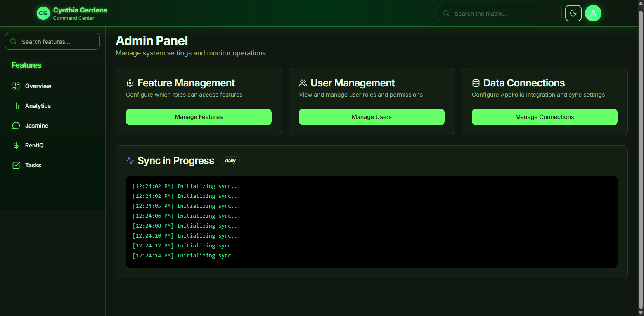
Task: Click the page vertical scrollbar
Action: pos(640,157)
